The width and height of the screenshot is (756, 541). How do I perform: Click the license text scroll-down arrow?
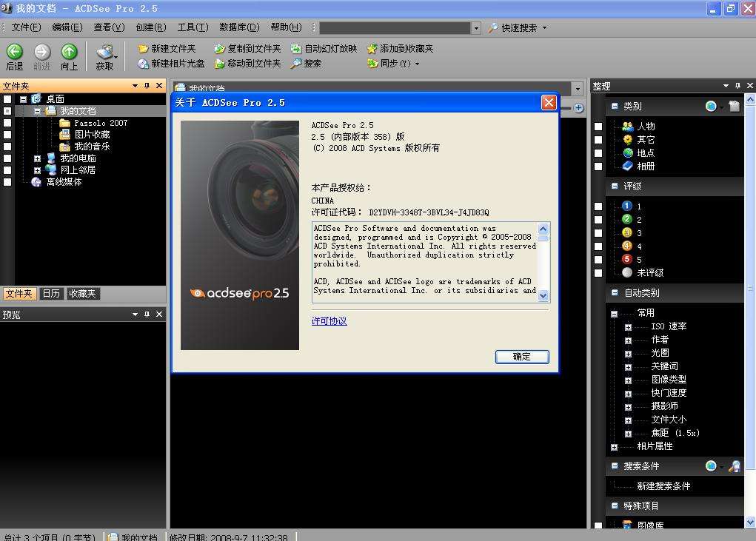tap(543, 296)
